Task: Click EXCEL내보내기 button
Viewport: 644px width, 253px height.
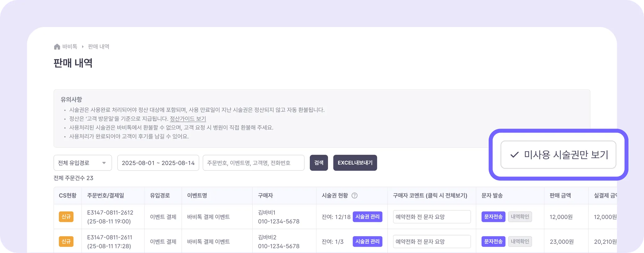Action: (x=355, y=163)
